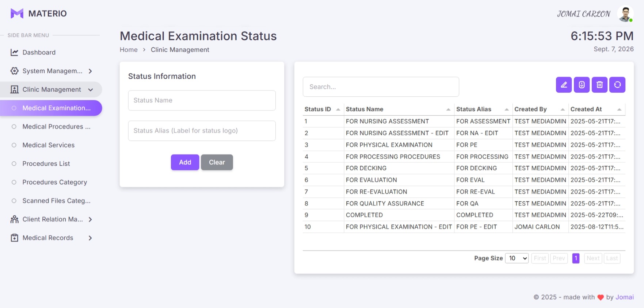Click the Clear button

(x=217, y=162)
